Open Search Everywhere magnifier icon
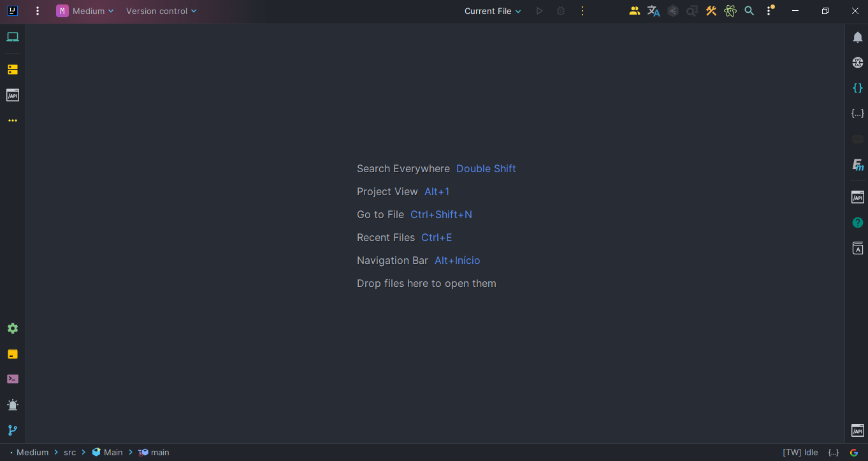This screenshot has width=868, height=461. (x=749, y=11)
